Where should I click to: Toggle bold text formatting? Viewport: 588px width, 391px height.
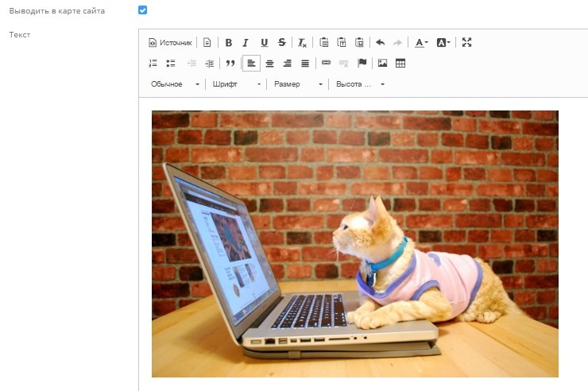[x=228, y=43]
